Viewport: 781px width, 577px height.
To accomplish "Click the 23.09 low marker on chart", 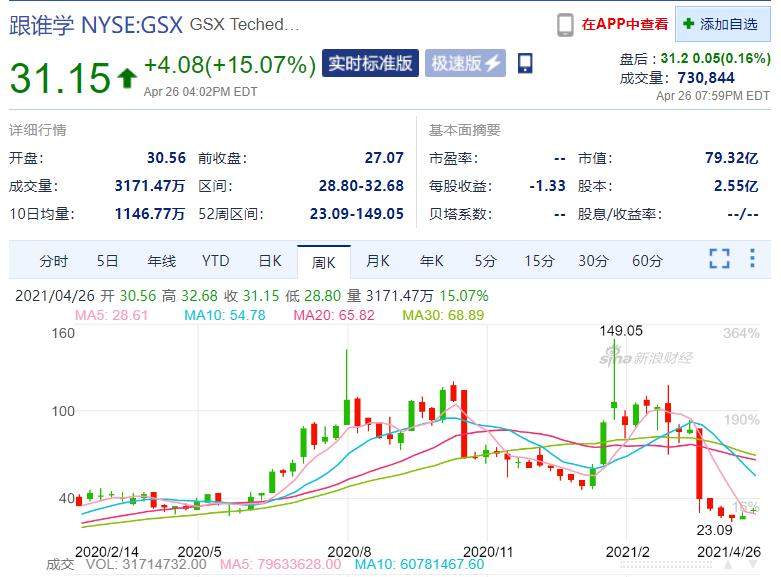I will tap(714, 530).
